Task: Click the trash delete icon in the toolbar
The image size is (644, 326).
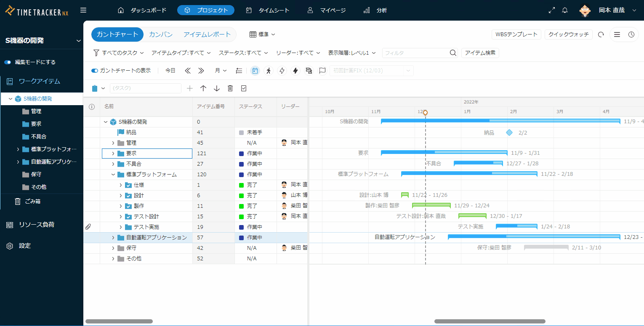Action: 230,88
